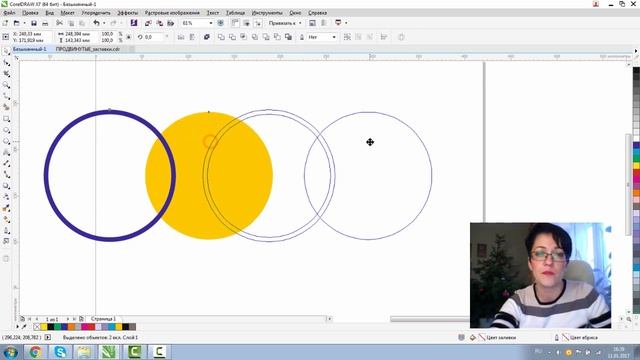The height and width of the screenshot is (360, 640).
Task: Select the Pick tool in toolbox
Action: pos(6,51)
